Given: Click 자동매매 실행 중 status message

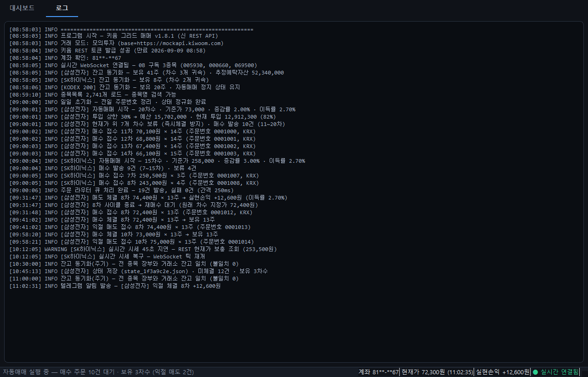Looking at the screenshot, I should point(98,372).
